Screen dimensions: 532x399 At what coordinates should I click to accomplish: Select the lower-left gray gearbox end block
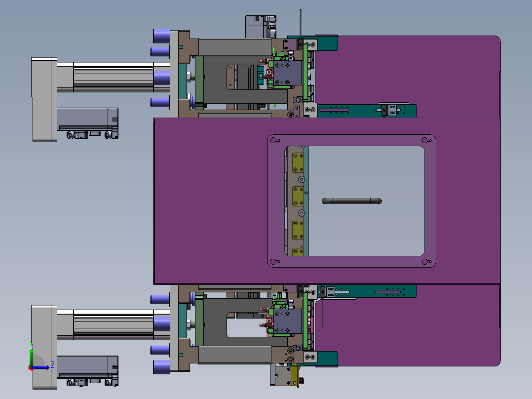(x=44, y=347)
